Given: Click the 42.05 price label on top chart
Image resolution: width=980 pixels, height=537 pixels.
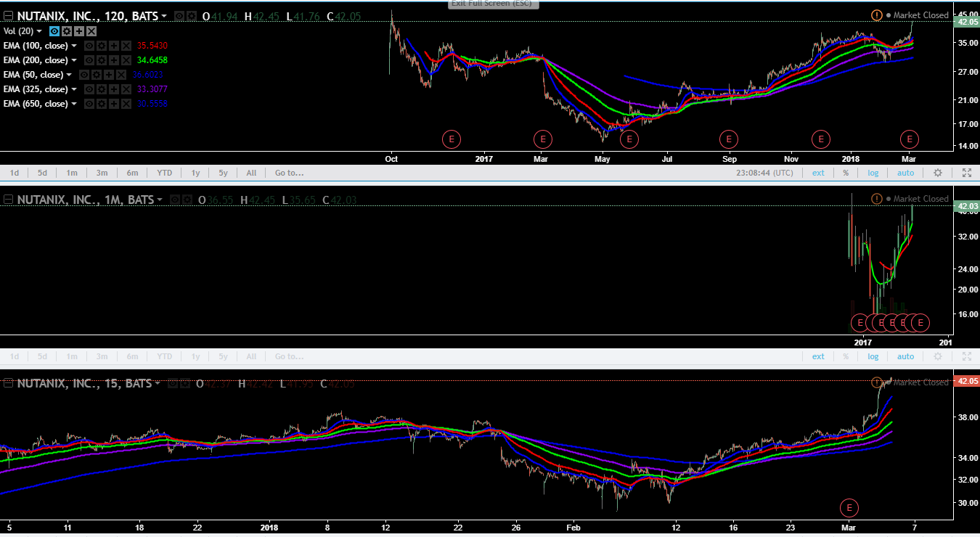Looking at the screenshot, I should [x=968, y=22].
